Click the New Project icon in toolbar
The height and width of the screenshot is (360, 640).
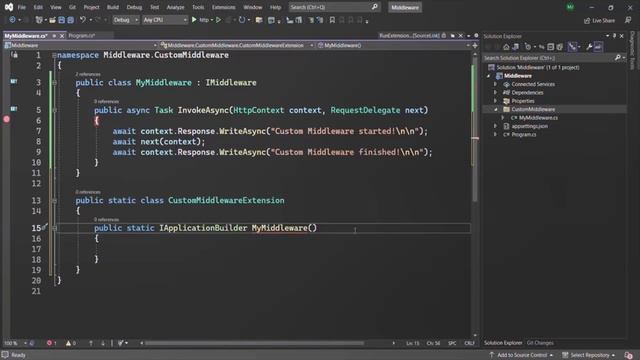pyautogui.click(x=39, y=20)
